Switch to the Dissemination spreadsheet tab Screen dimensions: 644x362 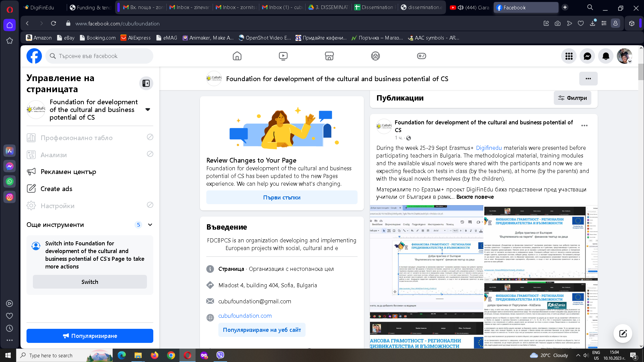[x=374, y=7]
